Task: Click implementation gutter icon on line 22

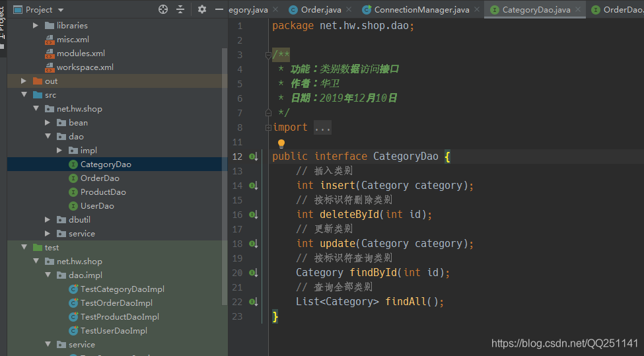Action: click(254, 303)
